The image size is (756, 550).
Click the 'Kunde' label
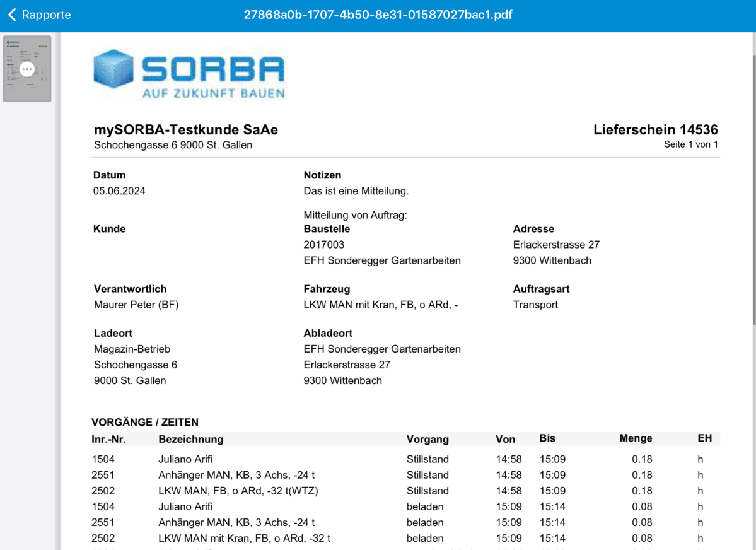[x=110, y=229]
